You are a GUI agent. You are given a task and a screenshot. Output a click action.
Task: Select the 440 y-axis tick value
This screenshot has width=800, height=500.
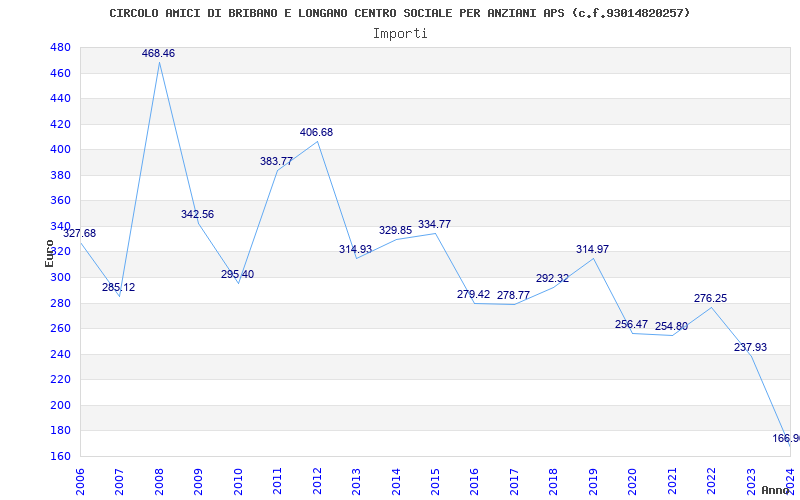(x=60, y=98)
